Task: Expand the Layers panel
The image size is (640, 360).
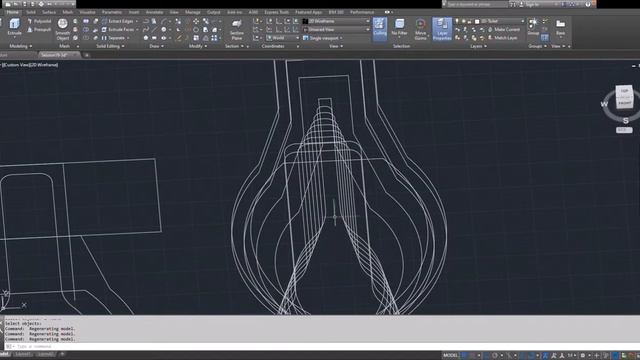Action: pyautogui.click(x=478, y=46)
